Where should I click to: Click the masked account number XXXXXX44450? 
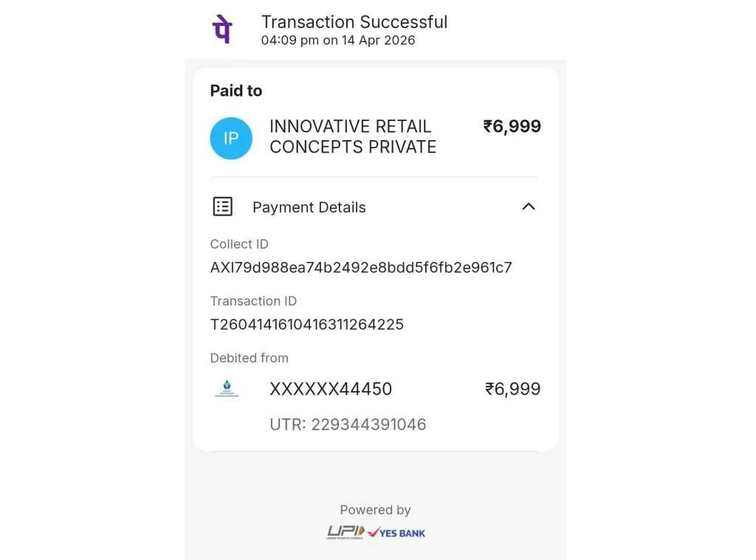coord(331,389)
